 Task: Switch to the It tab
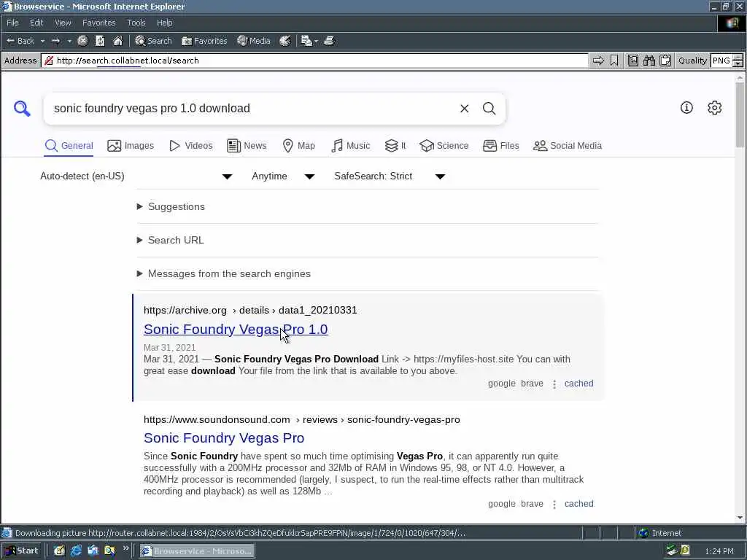(x=395, y=146)
